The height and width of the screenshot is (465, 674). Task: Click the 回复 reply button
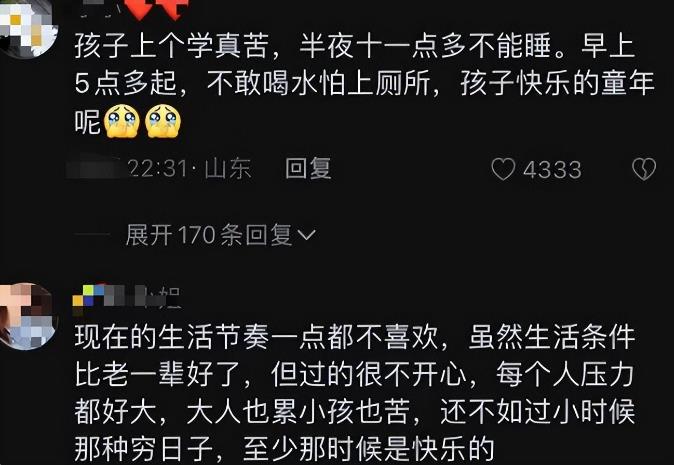[x=308, y=168]
